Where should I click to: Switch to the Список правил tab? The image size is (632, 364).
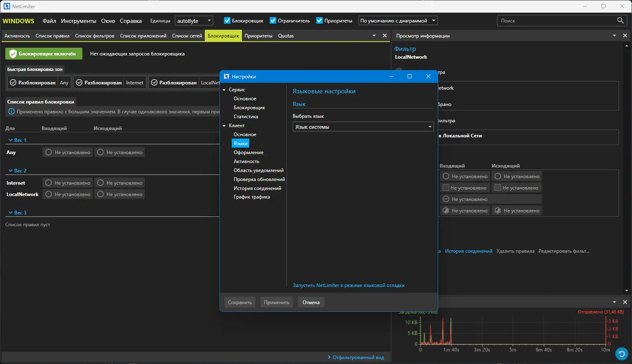click(52, 36)
